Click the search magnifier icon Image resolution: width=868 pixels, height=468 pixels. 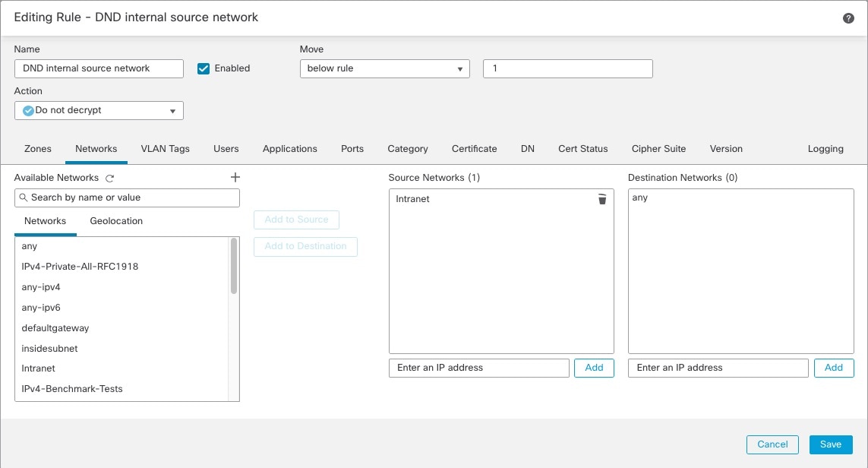pos(24,198)
